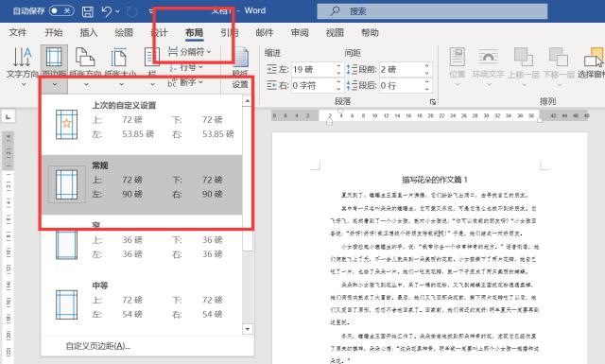Expand the 断字 hyphenation dropdown

(x=185, y=82)
